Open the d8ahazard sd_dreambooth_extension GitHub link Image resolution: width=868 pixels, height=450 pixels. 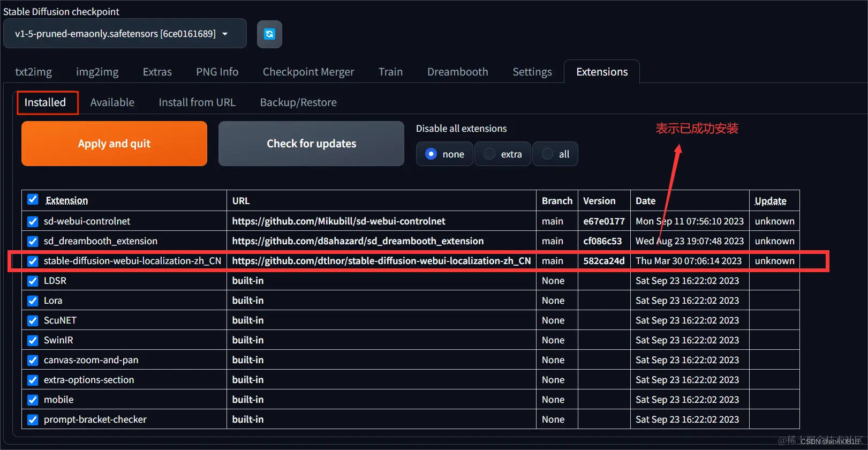(358, 241)
